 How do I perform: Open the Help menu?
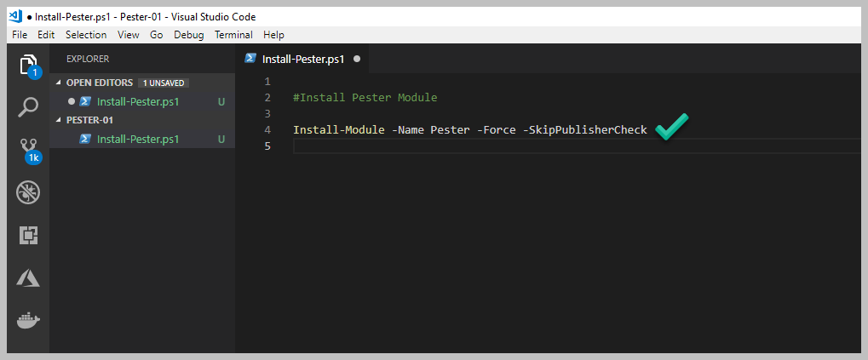(x=273, y=35)
